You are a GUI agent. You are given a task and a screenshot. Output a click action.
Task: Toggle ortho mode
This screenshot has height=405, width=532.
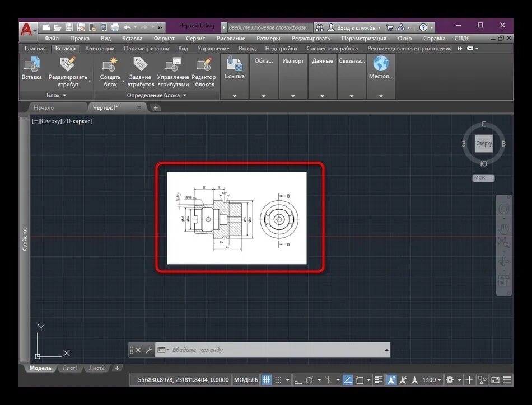(298, 380)
